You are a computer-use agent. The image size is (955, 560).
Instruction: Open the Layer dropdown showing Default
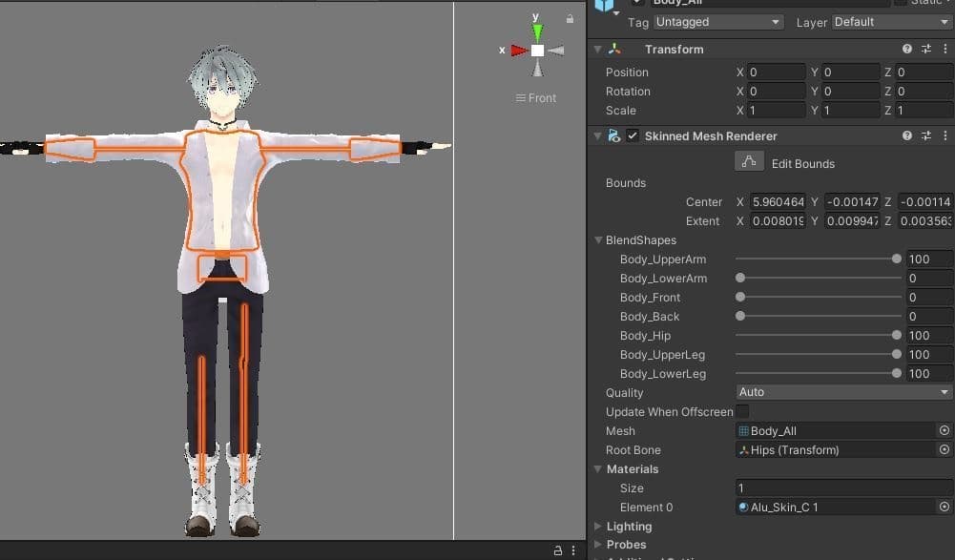(891, 22)
